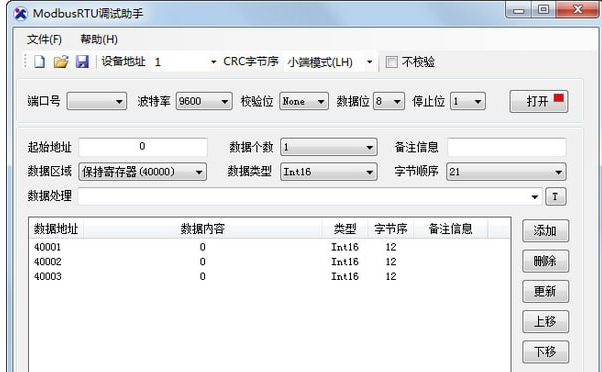Click the T button beside 数据处理

click(555, 197)
